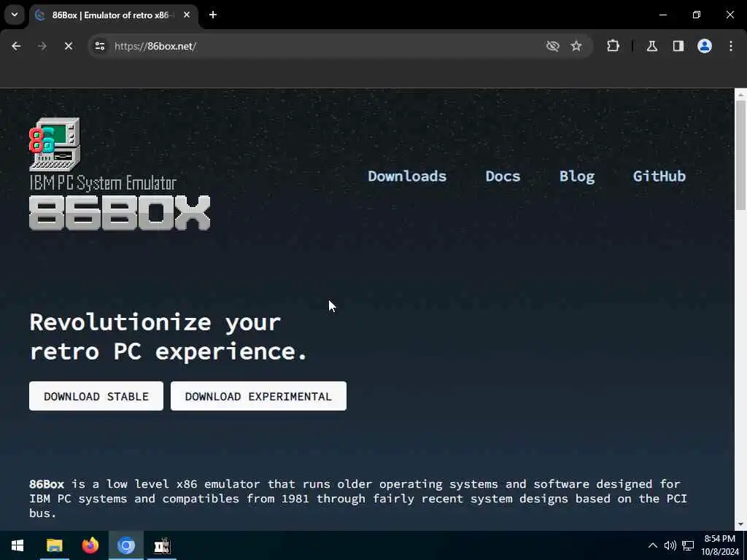Open the Extensions puzzle icon
The width and height of the screenshot is (747, 560).
613,46
